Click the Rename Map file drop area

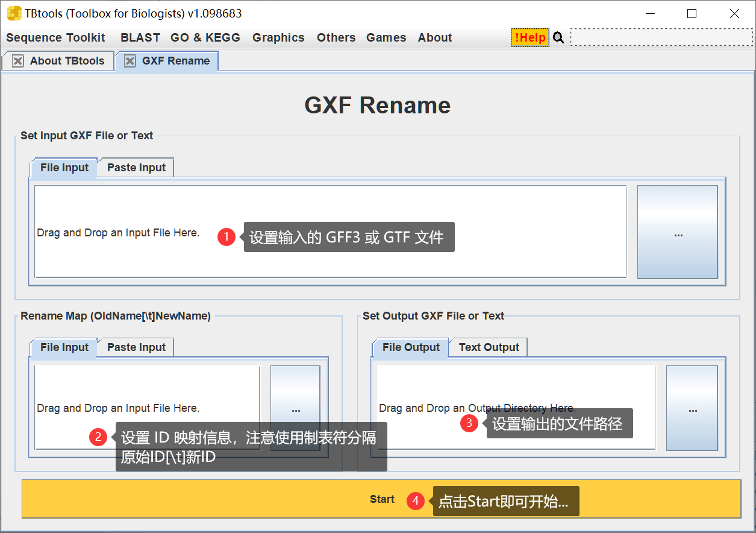coord(147,408)
